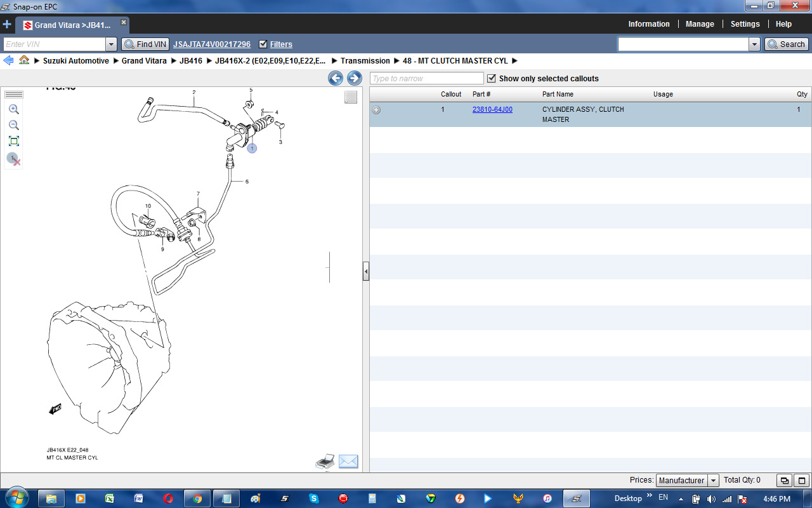This screenshot has width=812, height=508.
Task: Open the VIN history dropdown
Action: pyautogui.click(x=112, y=44)
